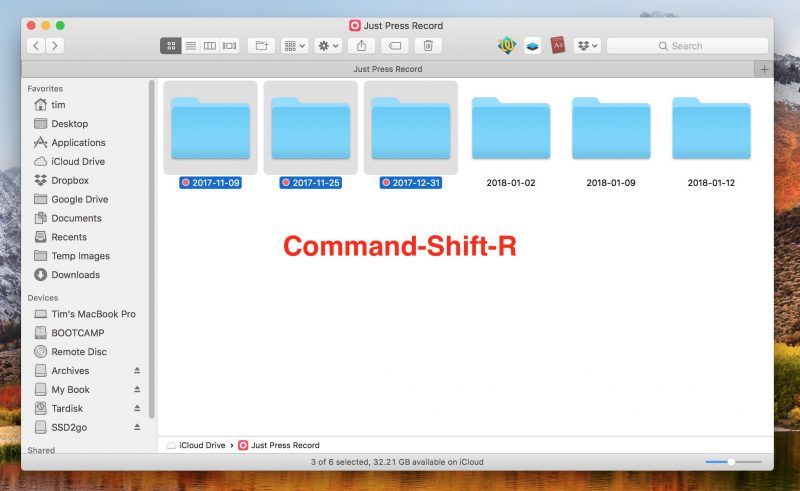Add a new tab with plus button

click(x=764, y=69)
